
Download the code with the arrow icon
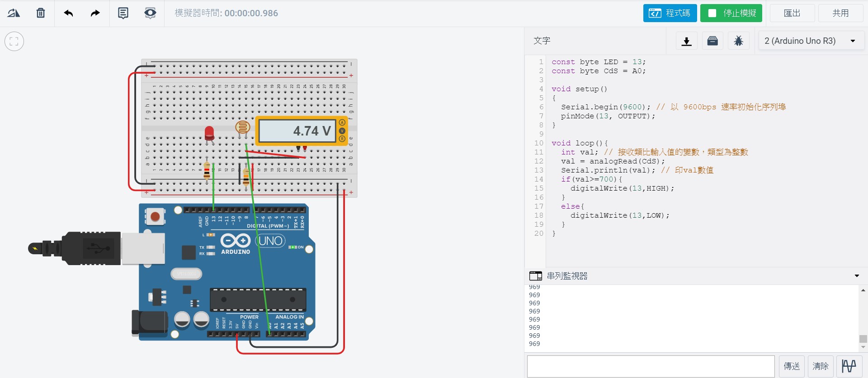coord(686,41)
